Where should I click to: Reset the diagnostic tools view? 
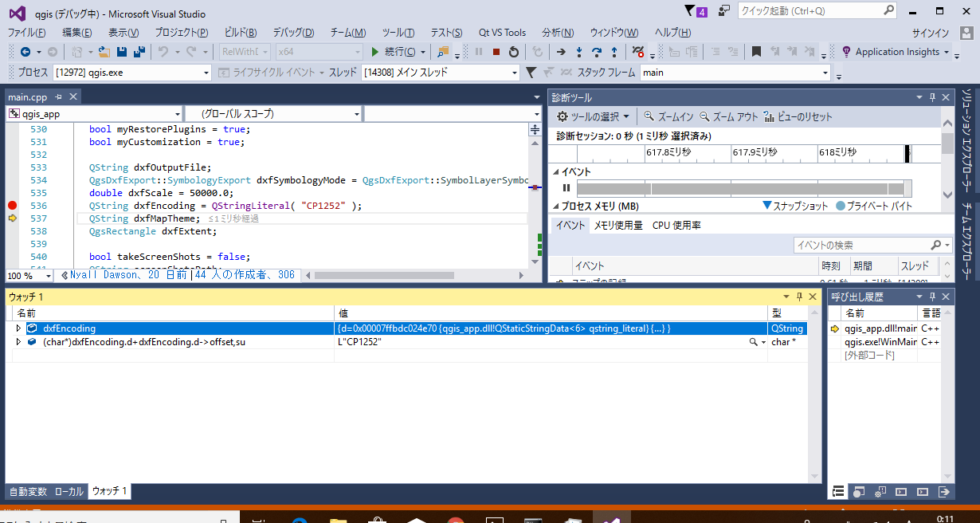798,116
